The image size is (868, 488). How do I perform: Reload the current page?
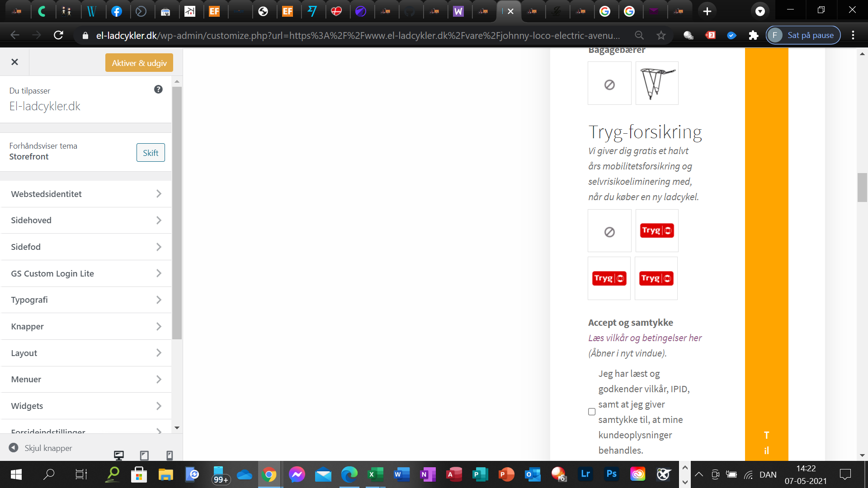tap(58, 35)
